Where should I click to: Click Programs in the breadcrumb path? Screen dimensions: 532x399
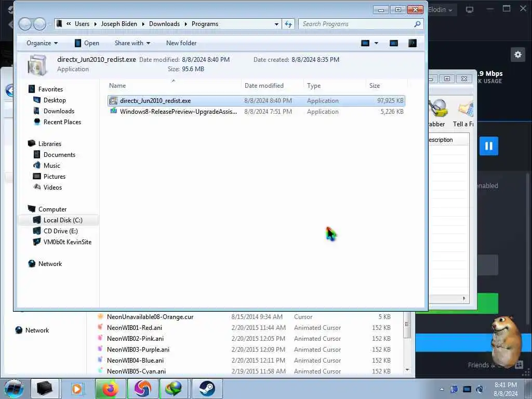pos(205,24)
